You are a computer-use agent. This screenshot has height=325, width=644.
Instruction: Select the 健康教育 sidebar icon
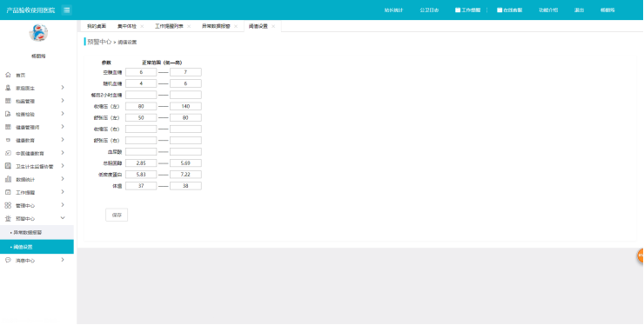click(x=8, y=140)
